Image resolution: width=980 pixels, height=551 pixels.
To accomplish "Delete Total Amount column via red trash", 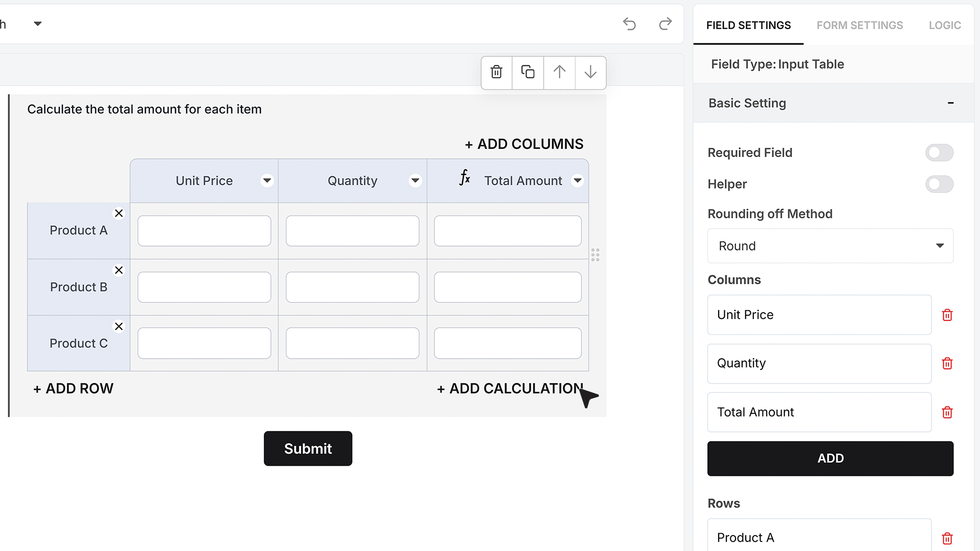I will pyautogui.click(x=947, y=412).
